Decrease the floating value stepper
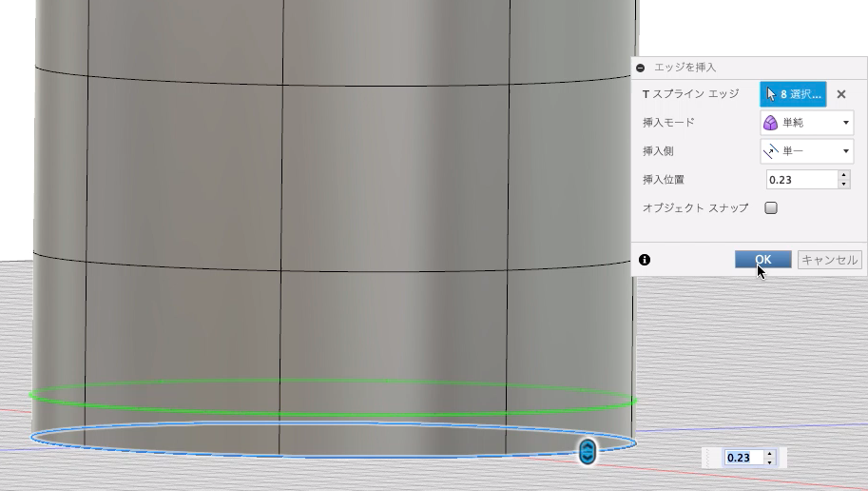The height and width of the screenshot is (491, 868). pyautogui.click(x=769, y=462)
